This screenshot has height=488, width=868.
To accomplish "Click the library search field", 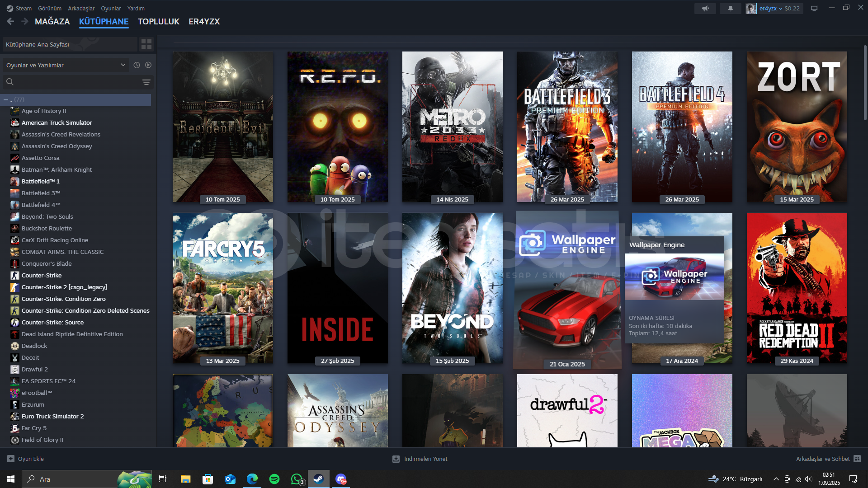I will (77, 82).
